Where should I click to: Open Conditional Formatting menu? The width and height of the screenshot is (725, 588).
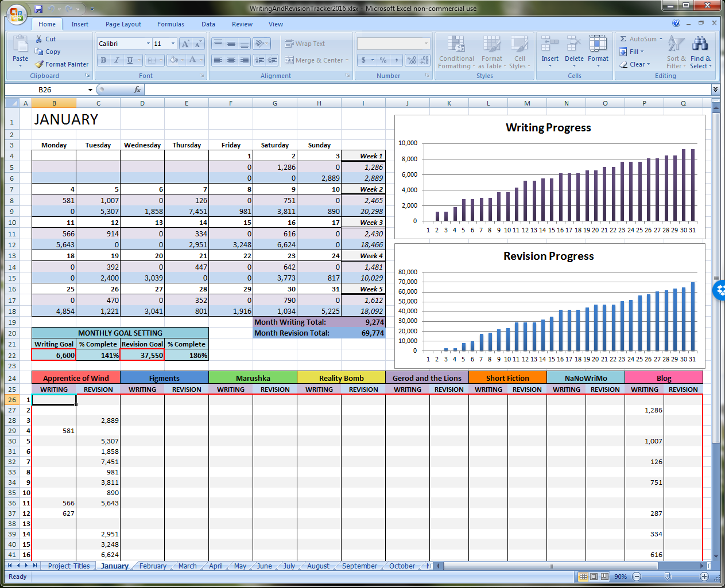click(x=456, y=53)
